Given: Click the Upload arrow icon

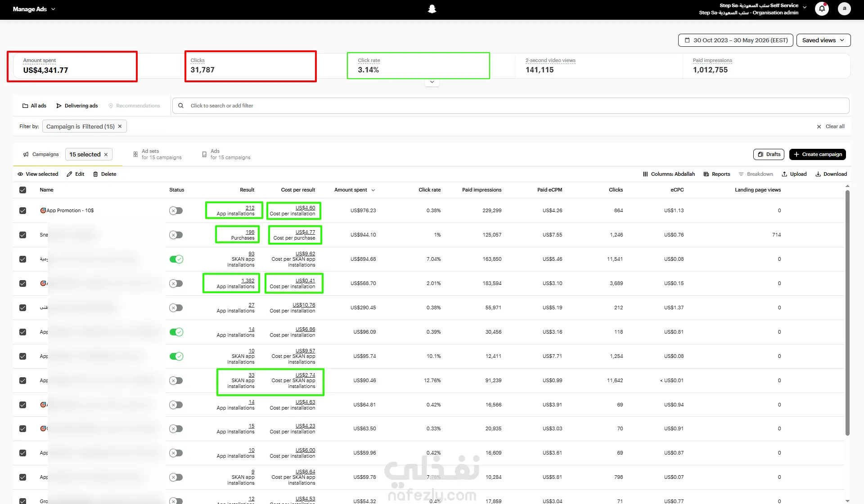Looking at the screenshot, I should (x=784, y=174).
